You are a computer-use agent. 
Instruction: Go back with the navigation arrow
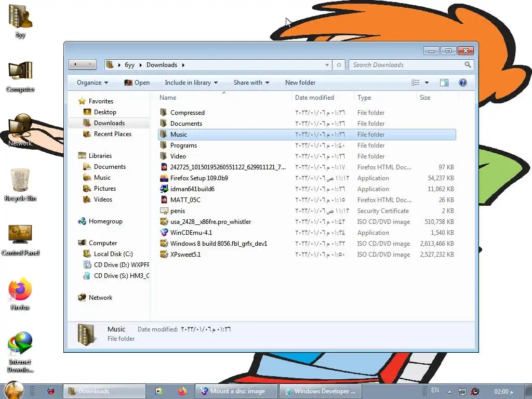pos(75,64)
